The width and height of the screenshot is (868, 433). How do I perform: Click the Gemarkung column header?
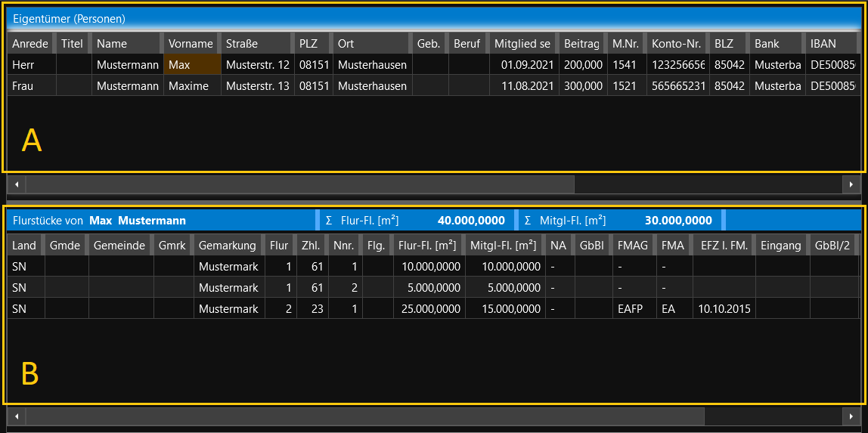pyautogui.click(x=227, y=246)
